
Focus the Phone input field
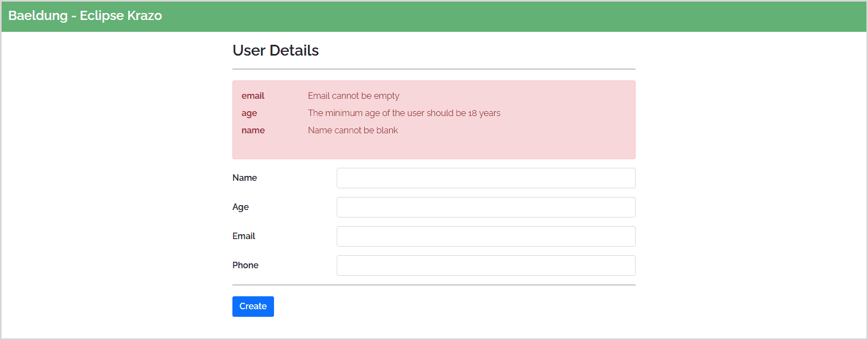(486, 266)
